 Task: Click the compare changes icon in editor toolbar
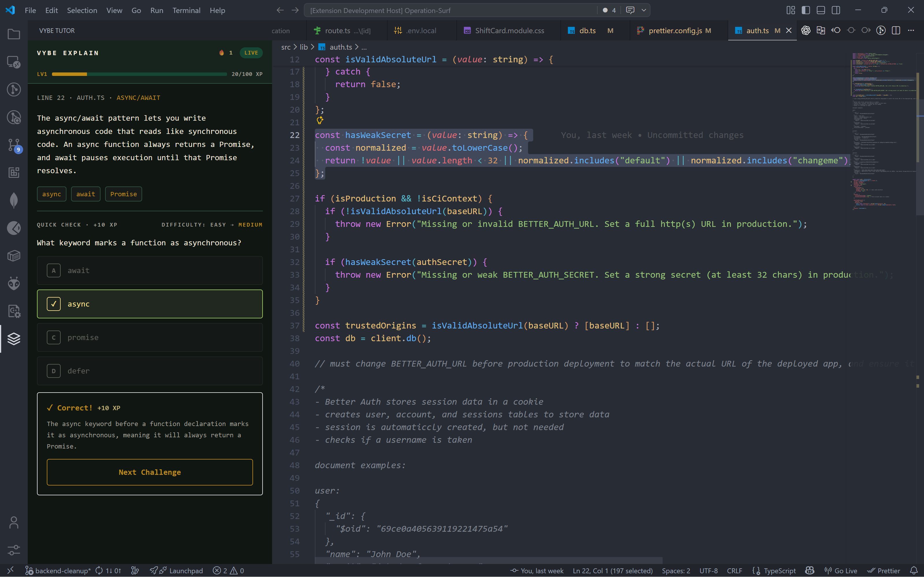[x=821, y=31]
